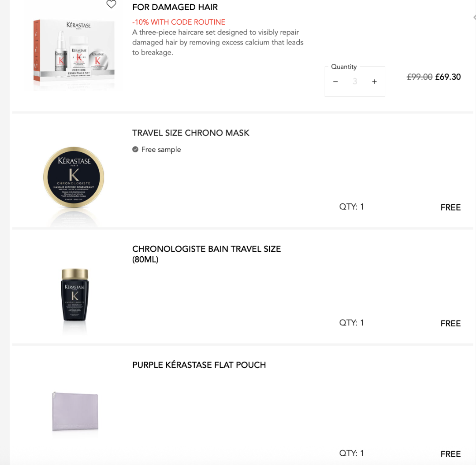The width and height of the screenshot is (476, 465).
Task: Decrease quantity with the minus button
Action: (x=335, y=81)
